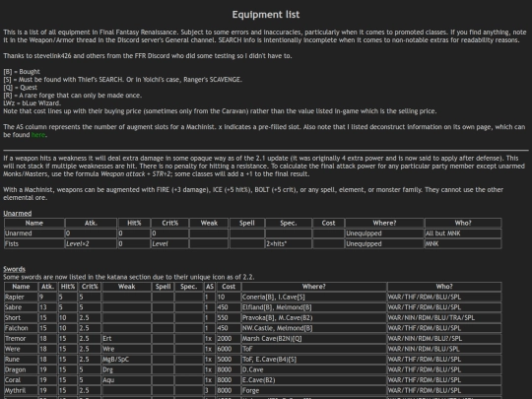532x399 pixels.
Task: Select the "Dragon" sword name
Action: point(21,369)
